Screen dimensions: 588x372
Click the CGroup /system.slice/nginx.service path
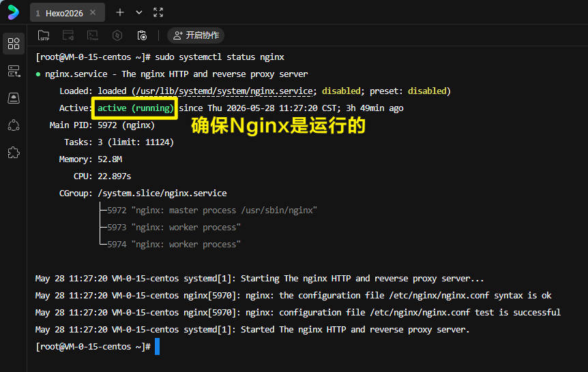coord(162,193)
